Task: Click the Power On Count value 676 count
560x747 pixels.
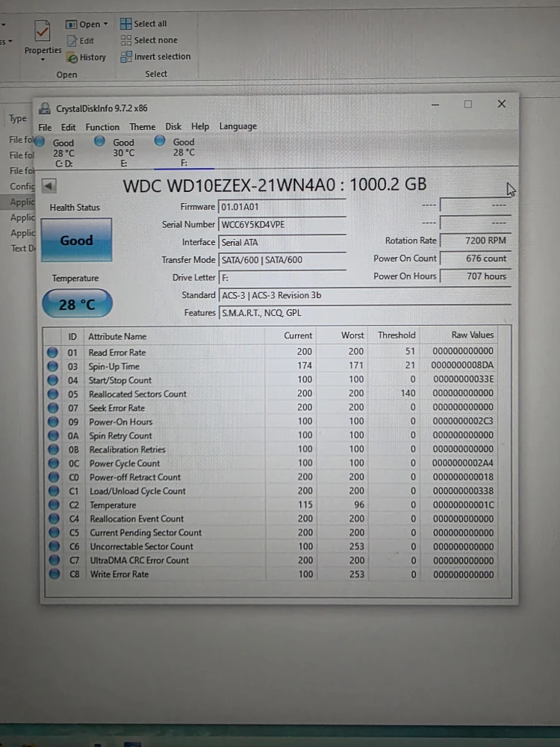Action: [x=475, y=258]
